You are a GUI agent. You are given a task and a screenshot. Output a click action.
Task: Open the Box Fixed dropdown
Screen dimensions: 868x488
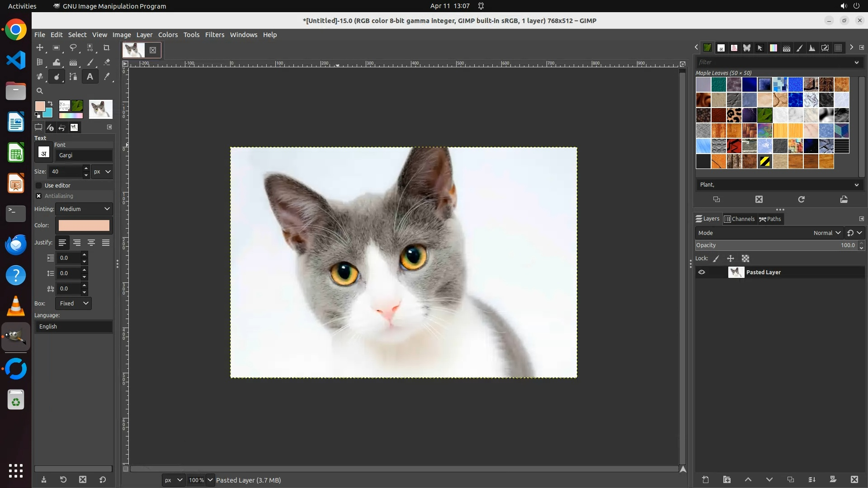(73, 303)
